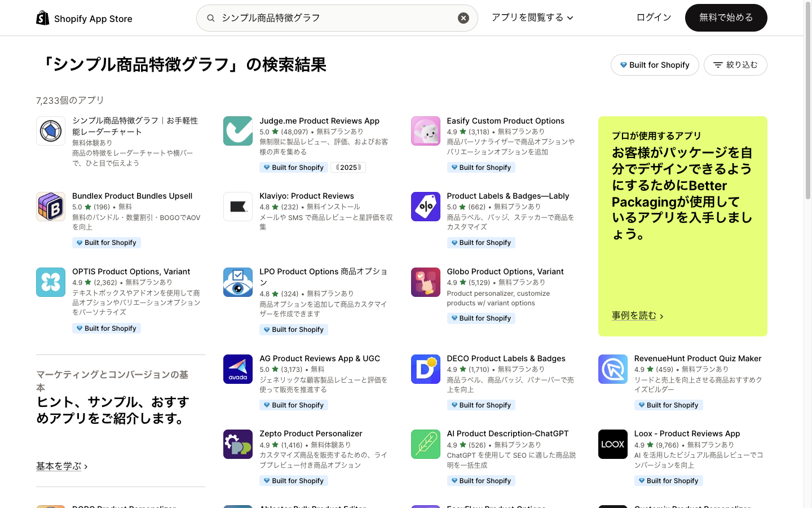Open Zepto Product Personalizer title
Image resolution: width=812 pixels, height=508 pixels.
tap(311, 433)
